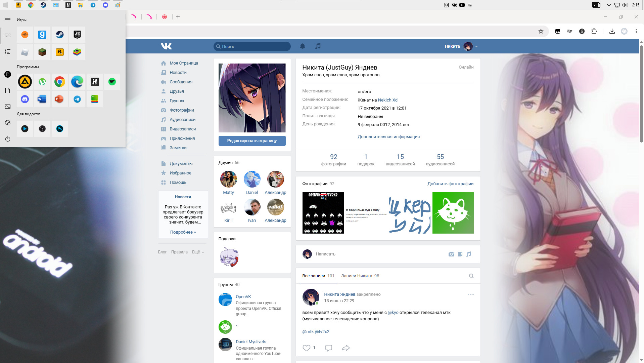Adjust system volume from the tray speaker icon
Screen dimensions: 644x363
(x=625, y=5)
